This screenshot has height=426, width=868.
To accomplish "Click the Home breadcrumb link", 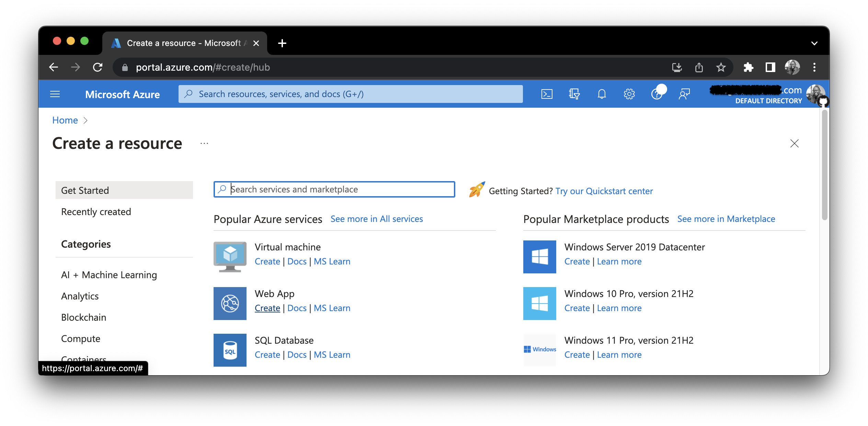I will click(x=65, y=120).
